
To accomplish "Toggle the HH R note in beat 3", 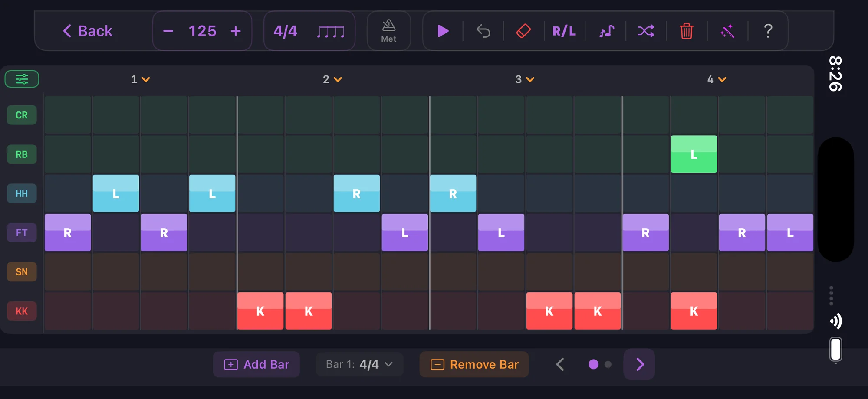I will tap(453, 193).
